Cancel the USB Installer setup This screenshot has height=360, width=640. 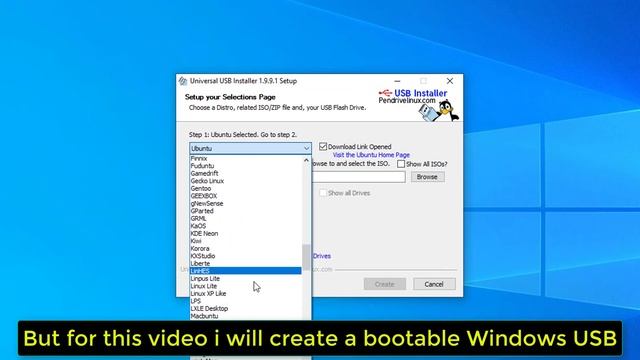434,284
